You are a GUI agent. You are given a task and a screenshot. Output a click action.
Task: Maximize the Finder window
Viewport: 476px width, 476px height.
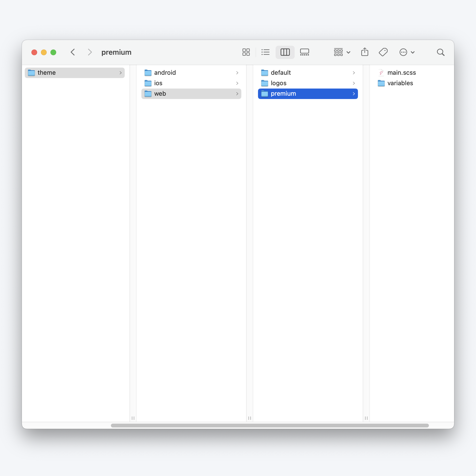pos(53,52)
